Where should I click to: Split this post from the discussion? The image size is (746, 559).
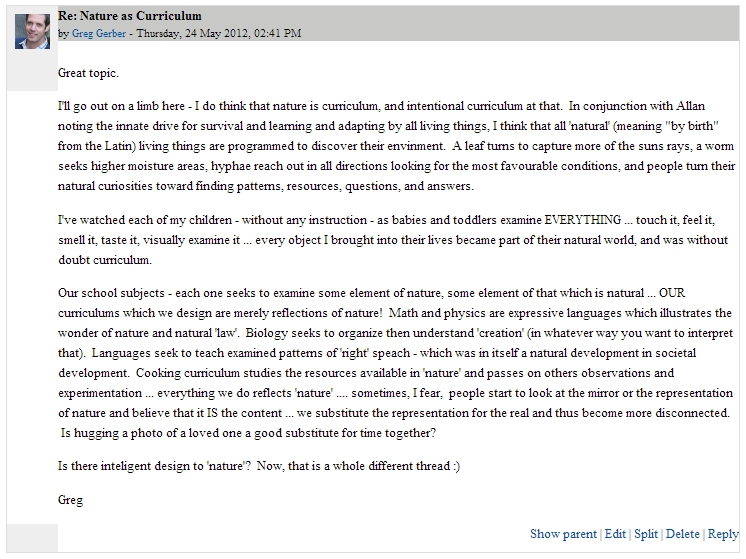[x=645, y=534]
